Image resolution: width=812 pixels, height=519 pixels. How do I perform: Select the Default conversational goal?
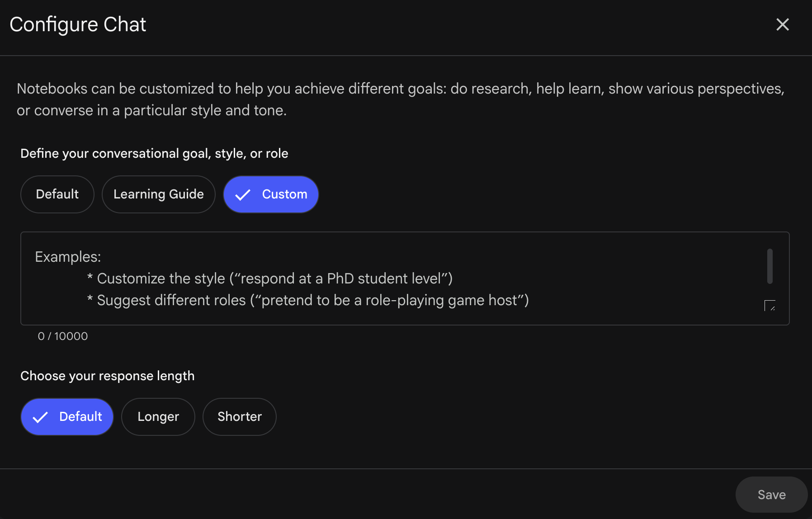pos(57,194)
